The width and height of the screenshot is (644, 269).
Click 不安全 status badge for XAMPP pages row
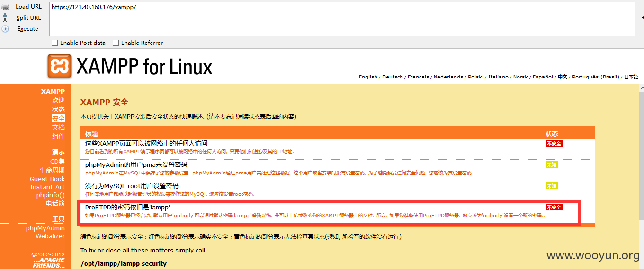tap(554, 144)
